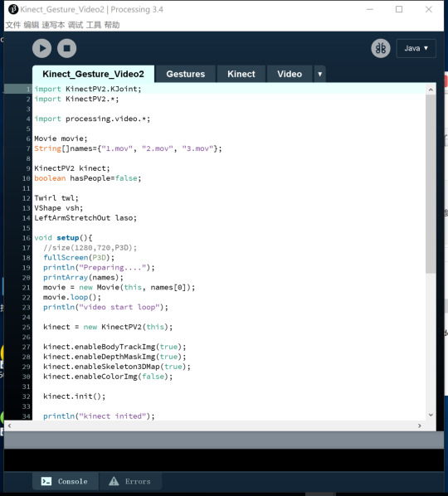Switch to the Gestures tab
Viewport: 448px width, 496px height.
[x=186, y=74]
